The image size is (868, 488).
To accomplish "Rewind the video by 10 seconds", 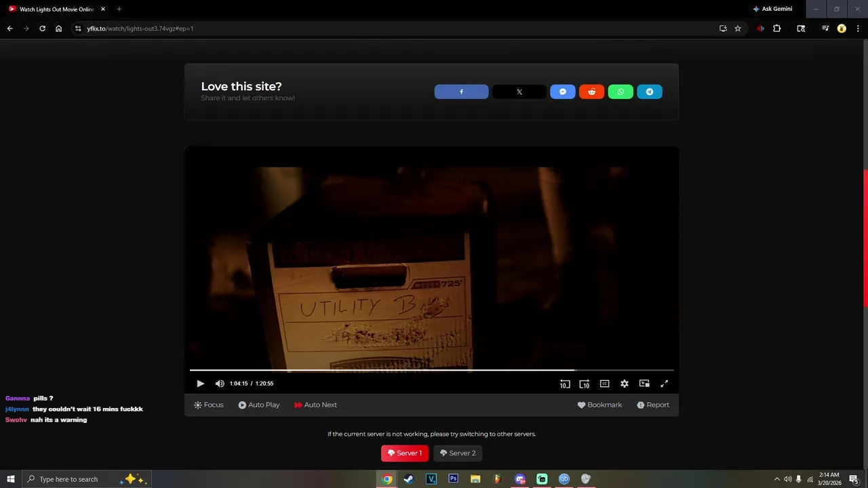I will [x=564, y=384].
